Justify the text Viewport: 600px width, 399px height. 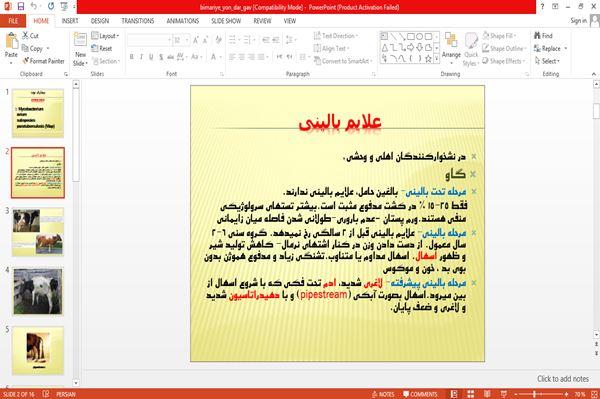point(261,57)
